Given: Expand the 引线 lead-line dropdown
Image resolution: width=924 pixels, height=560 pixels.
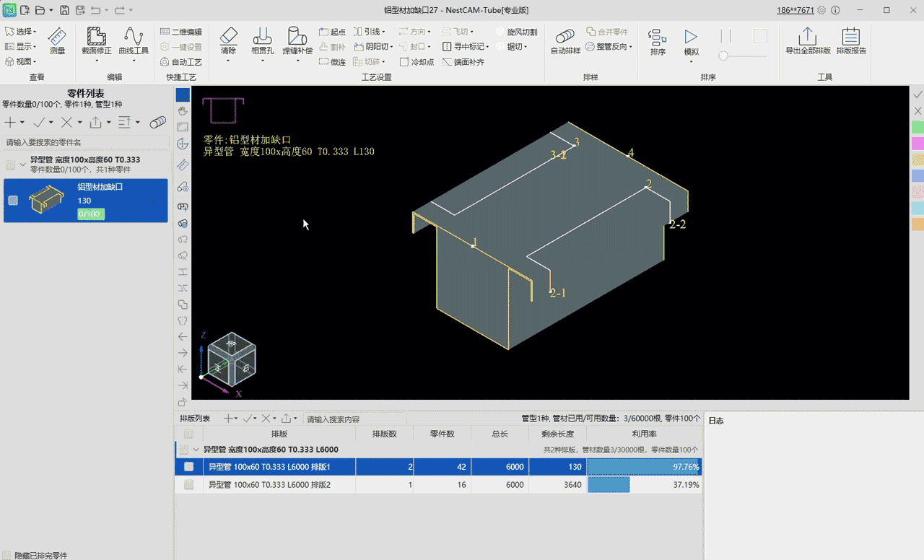Looking at the screenshot, I should [370, 32].
